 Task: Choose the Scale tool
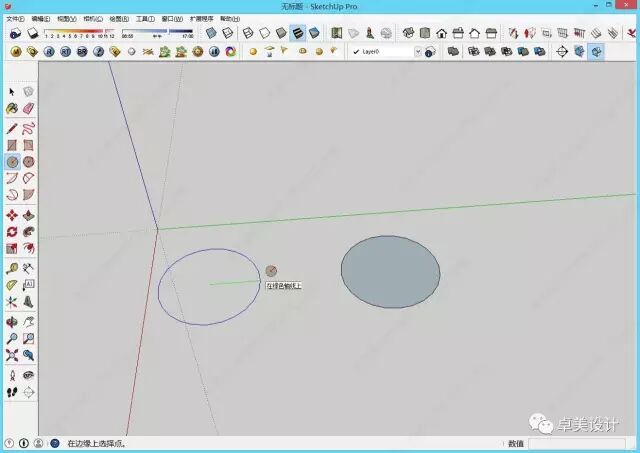pyautogui.click(x=12, y=248)
